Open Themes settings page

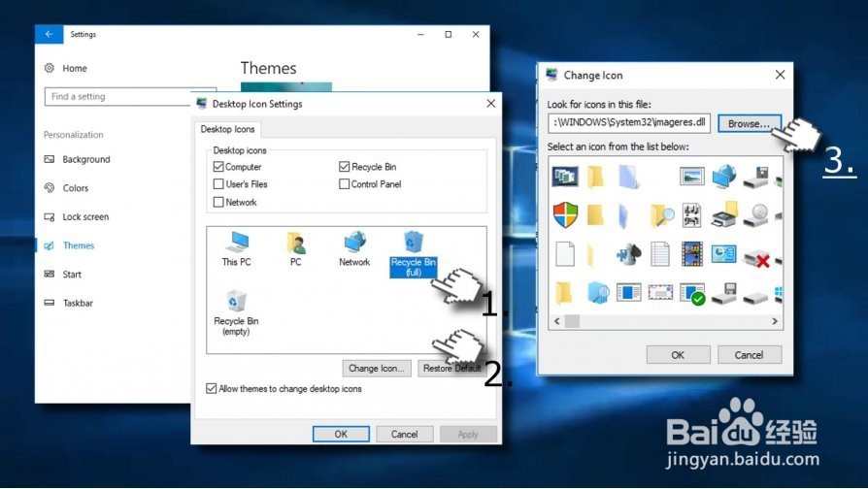(x=69, y=245)
